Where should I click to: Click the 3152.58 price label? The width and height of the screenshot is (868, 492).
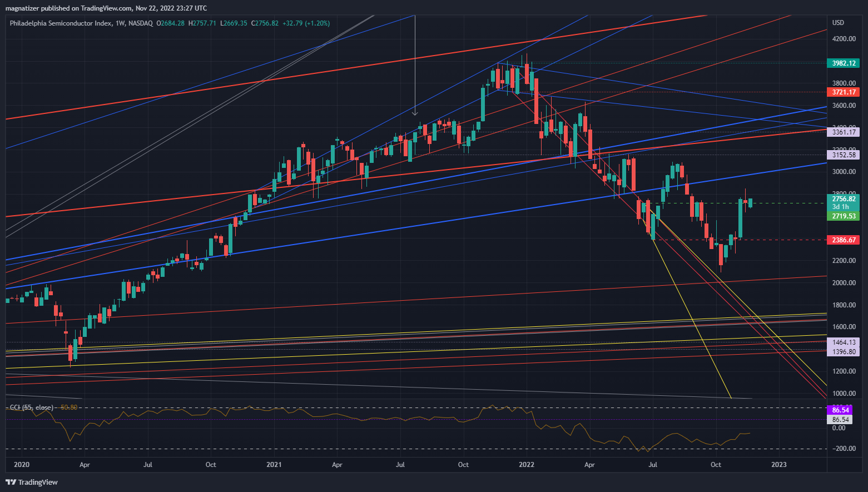(x=843, y=155)
